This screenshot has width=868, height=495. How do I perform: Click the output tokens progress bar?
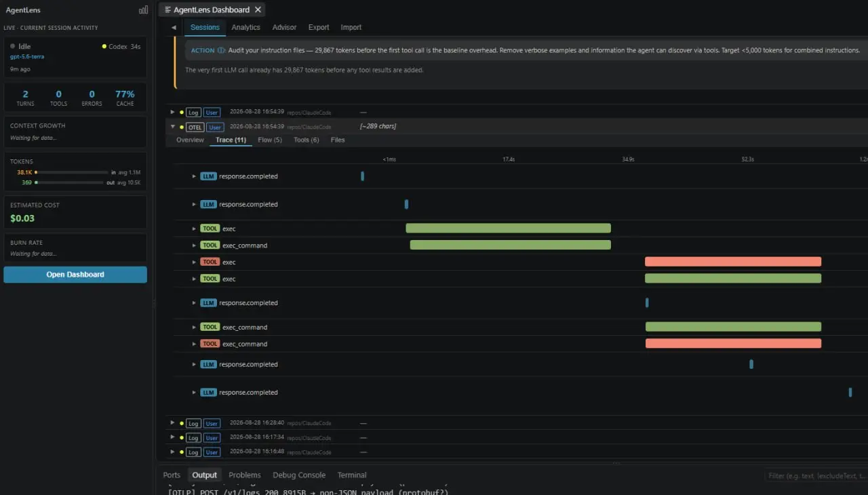[x=70, y=182]
